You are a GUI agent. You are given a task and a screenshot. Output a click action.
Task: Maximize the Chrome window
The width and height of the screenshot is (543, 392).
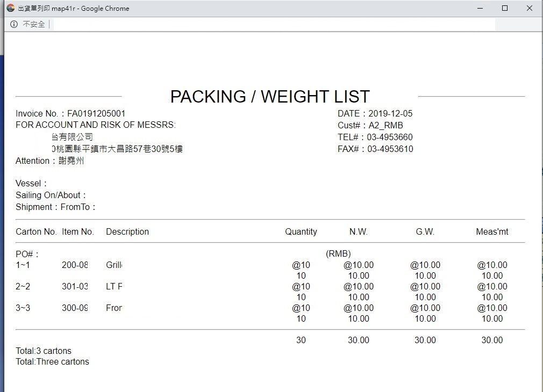point(505,8)
